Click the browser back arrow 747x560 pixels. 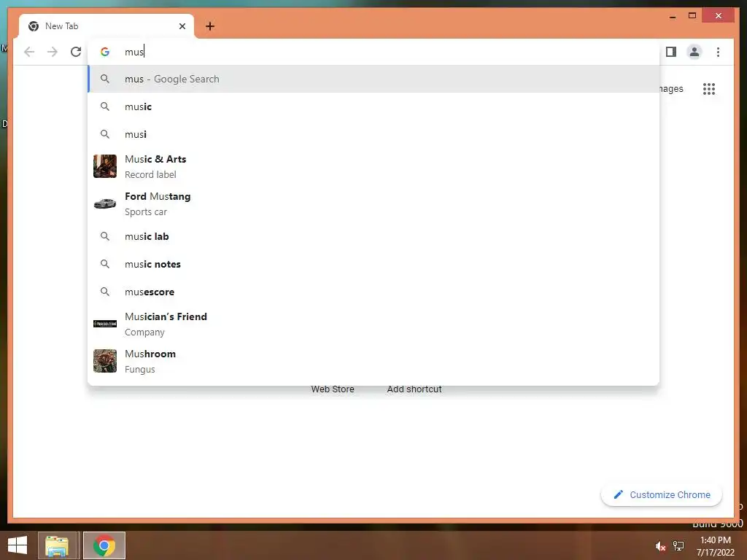(29, 52)
